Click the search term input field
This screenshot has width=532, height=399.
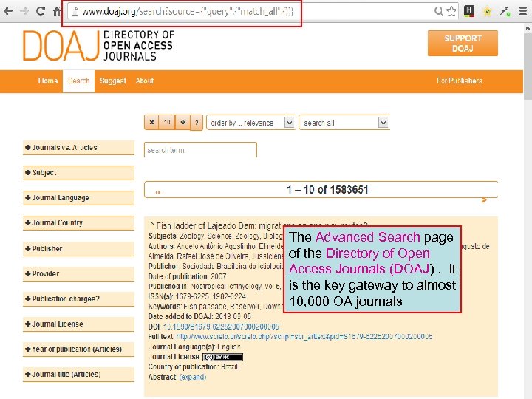click(x=200, y=150)
